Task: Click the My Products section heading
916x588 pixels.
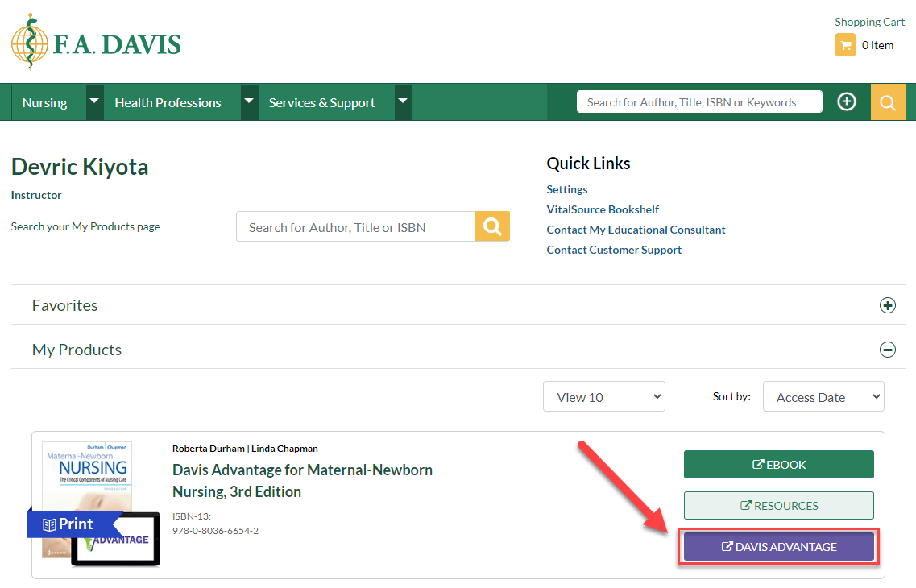Action: [77, 350]
